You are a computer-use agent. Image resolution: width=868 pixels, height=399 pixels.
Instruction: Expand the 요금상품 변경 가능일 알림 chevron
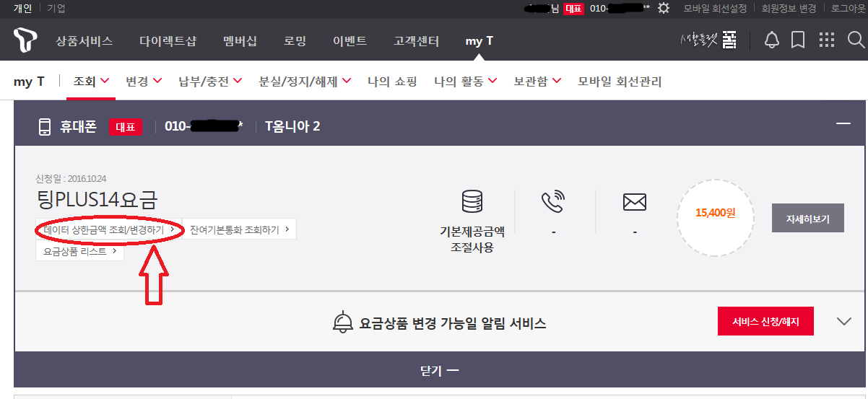pyautogui.click(x=843, y=321)
